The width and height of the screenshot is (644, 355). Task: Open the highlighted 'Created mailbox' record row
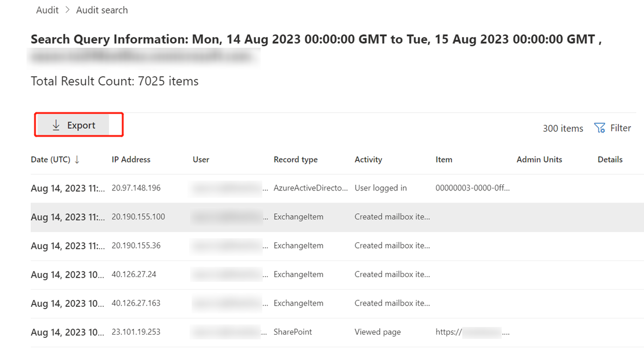[x=322, y=216]
